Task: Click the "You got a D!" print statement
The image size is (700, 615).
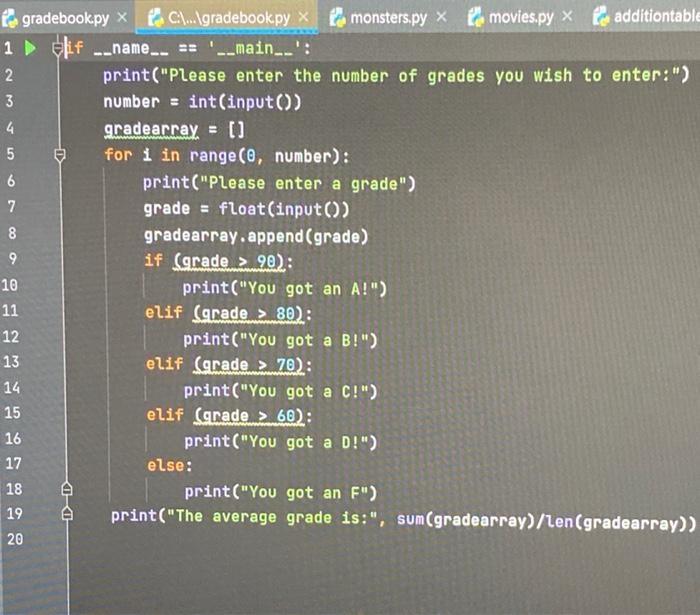Action: (x=281, y=442)
